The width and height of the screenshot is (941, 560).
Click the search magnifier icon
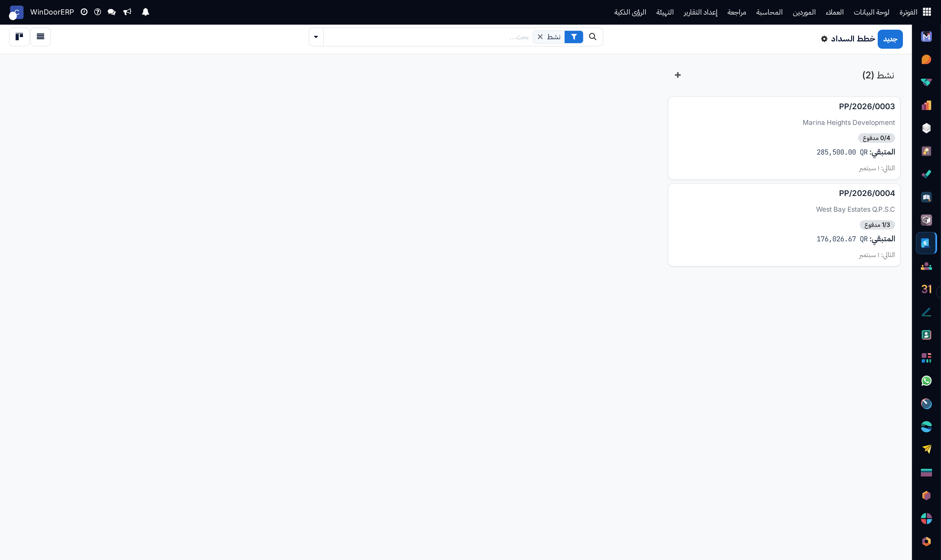coord(593,37)
